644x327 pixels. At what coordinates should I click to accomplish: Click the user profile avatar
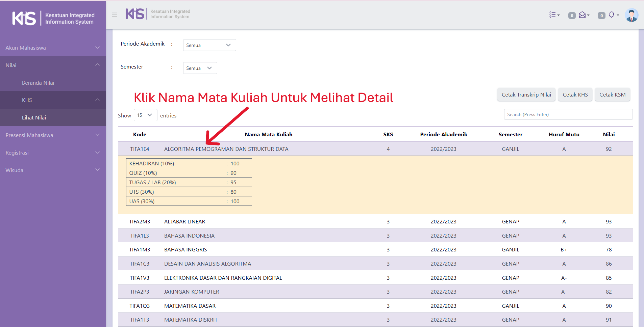click(631, 15)
